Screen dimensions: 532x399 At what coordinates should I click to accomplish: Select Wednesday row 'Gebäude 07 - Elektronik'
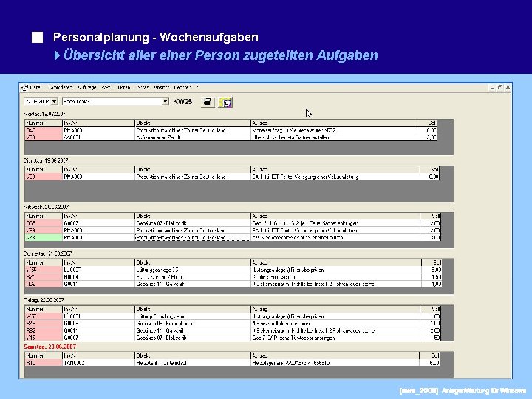pyautogui.click(x=233, y=223)
